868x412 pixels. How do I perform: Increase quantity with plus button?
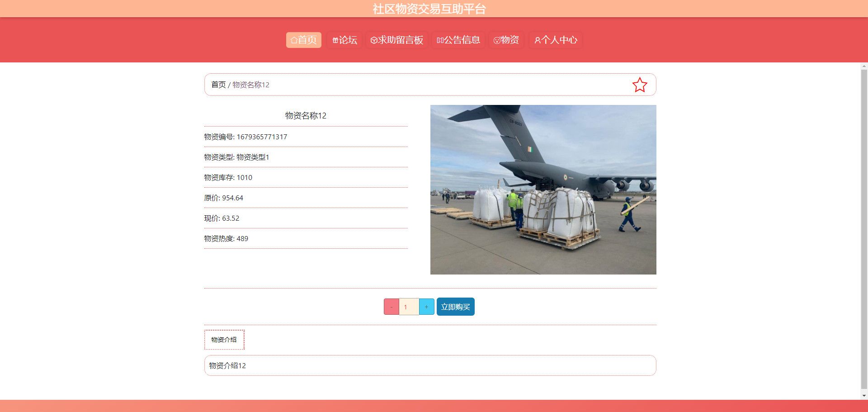click(426, 307)
